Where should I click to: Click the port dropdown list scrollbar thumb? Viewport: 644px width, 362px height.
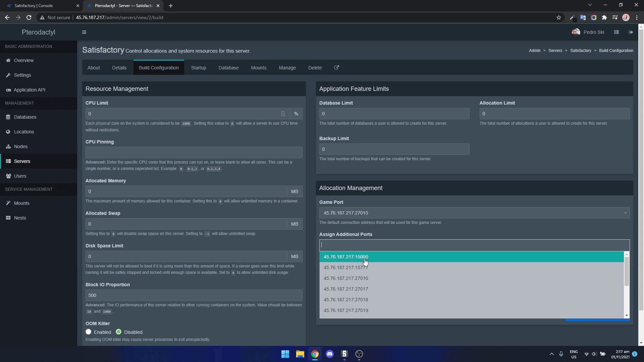click(626, 271)
